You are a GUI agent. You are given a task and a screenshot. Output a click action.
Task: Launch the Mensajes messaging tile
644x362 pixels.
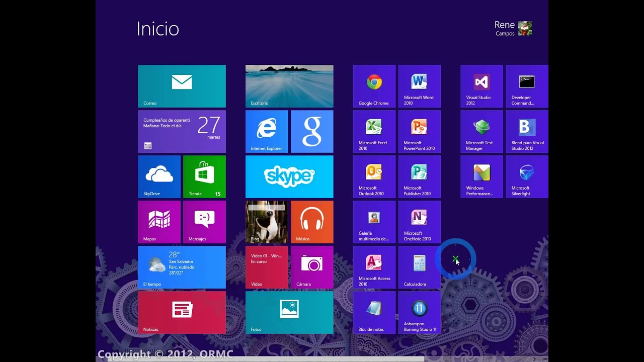(204, 222)
